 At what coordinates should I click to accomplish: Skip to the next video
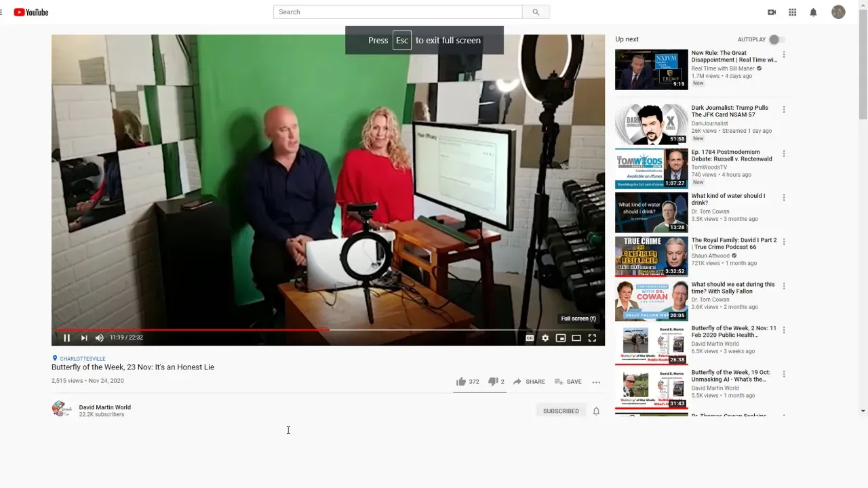click(x=84, y=338)
